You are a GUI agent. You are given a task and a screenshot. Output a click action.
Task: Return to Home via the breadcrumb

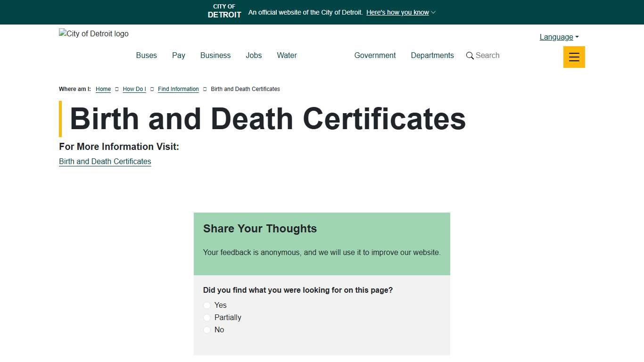103,89
